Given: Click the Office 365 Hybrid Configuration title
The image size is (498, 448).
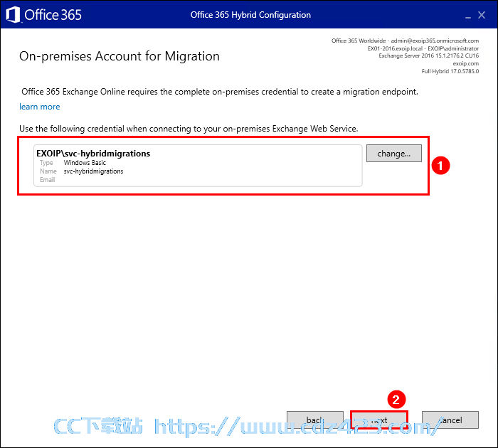Looking at the screenshot, I should pyautogui.click(x=250, y=15).
